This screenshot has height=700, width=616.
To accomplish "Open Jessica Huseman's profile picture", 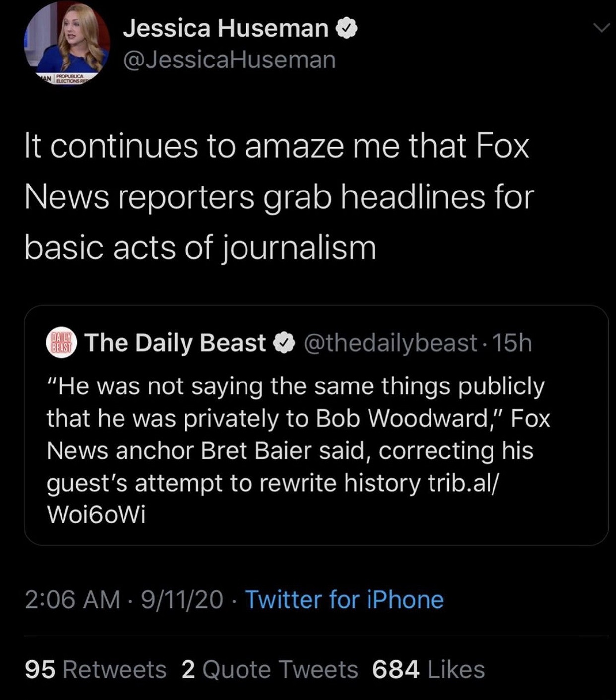I will pos(67,44).
